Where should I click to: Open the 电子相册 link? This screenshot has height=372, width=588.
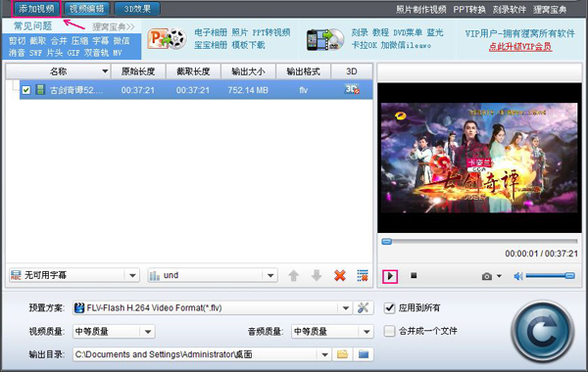pyautogui.click(x=211, y=32)
